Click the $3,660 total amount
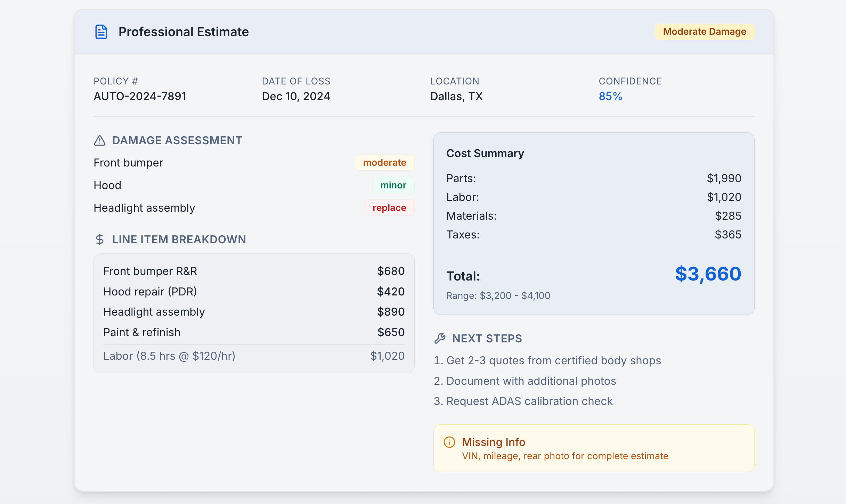Screen dimensions: 846x504 (708, 274)
